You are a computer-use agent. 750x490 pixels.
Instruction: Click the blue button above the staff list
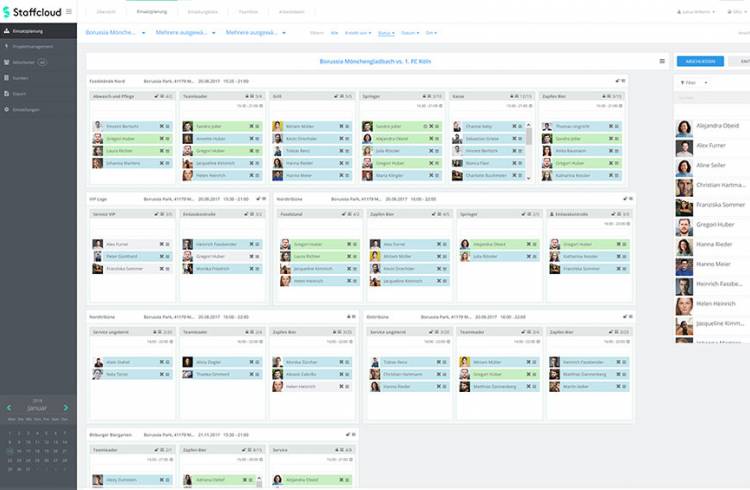(700, 61)
